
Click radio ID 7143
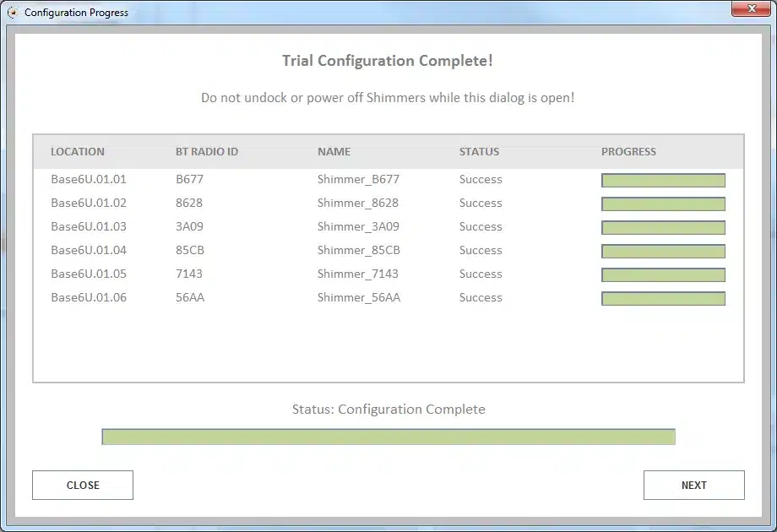click(189, 274)
